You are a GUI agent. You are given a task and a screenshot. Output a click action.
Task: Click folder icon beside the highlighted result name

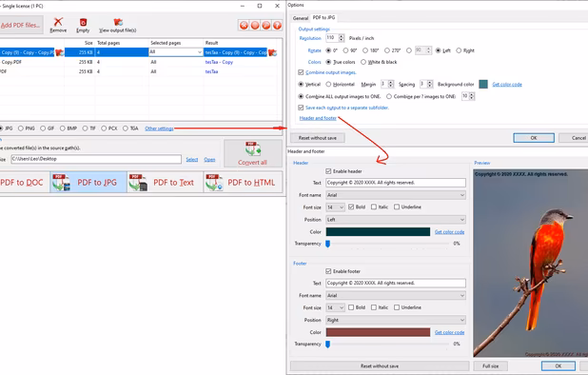point(273,52)
